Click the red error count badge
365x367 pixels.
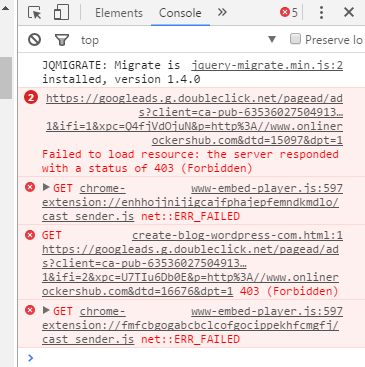click(x=289, y=13)
